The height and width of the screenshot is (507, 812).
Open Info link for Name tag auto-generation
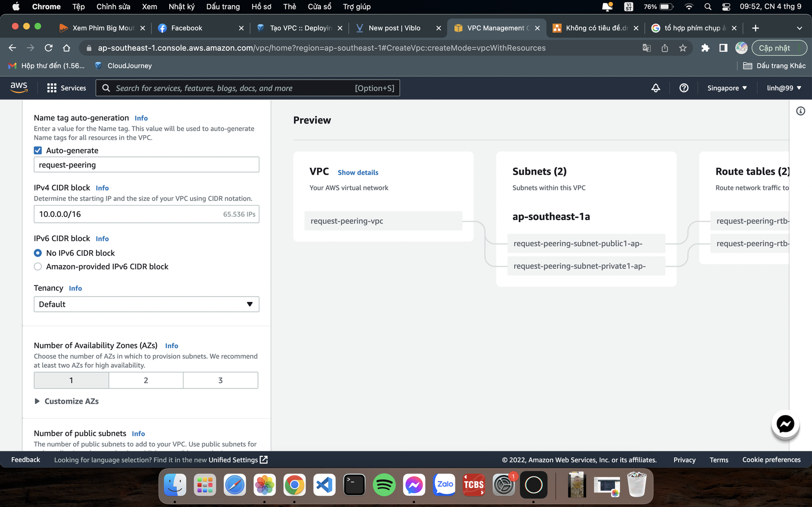(x=141, y=118)
